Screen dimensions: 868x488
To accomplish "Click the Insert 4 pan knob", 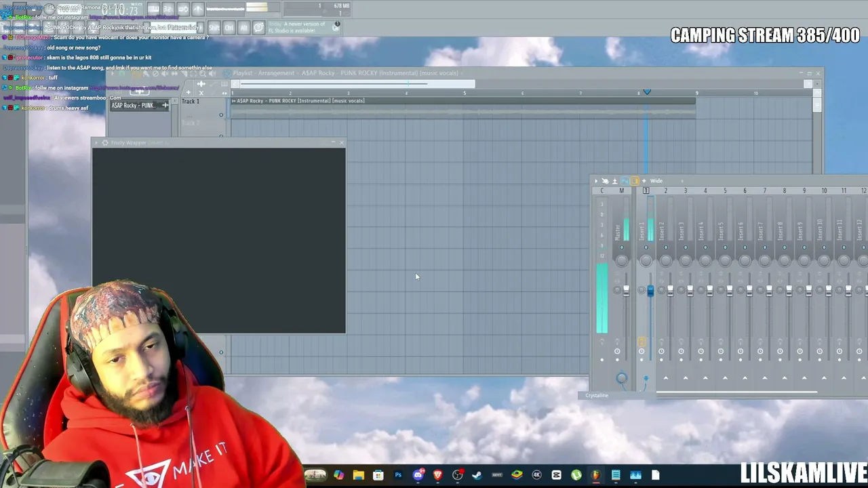I will pyautogui.click(x=705, y=261).
